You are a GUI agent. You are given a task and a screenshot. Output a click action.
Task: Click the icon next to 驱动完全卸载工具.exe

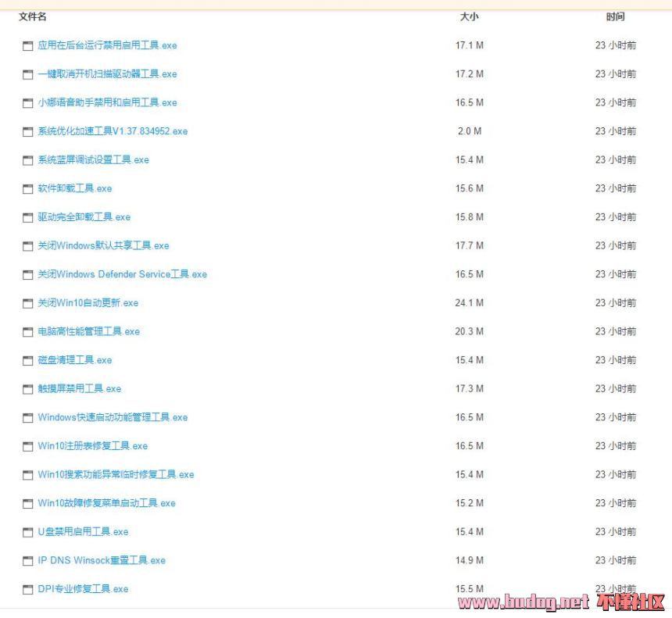point(28,218)
